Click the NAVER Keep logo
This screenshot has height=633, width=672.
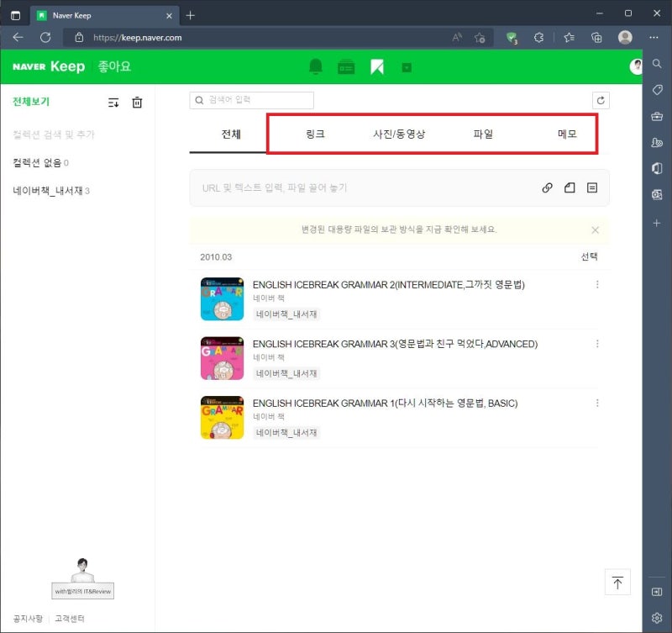click(49, 66)
